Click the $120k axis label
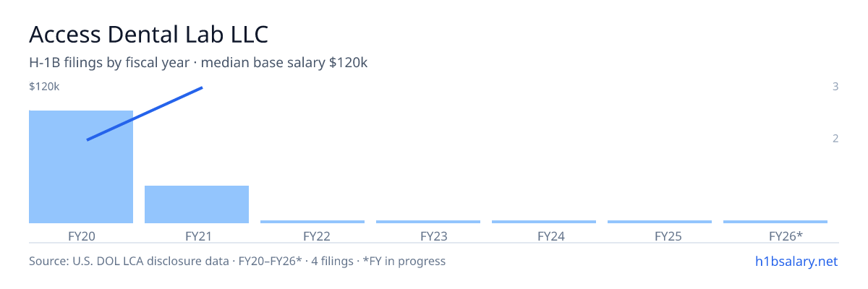868x289 pixels. (44, 87)
